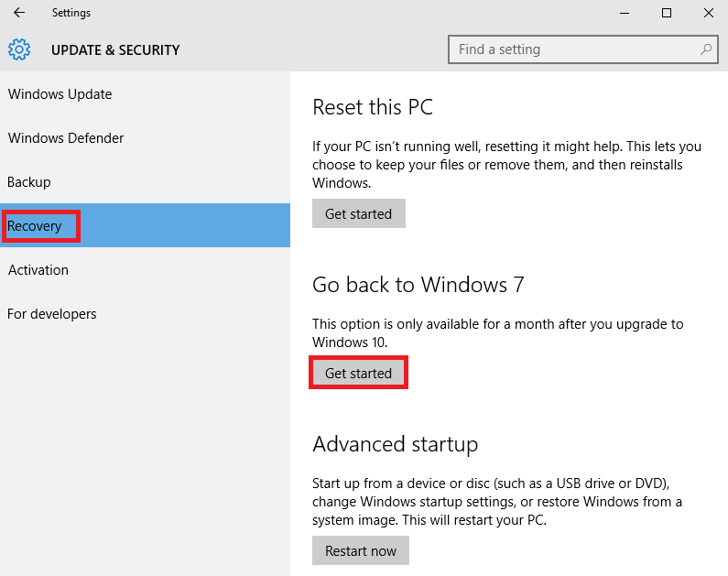Go to the Backup settings page

point(29,182)
